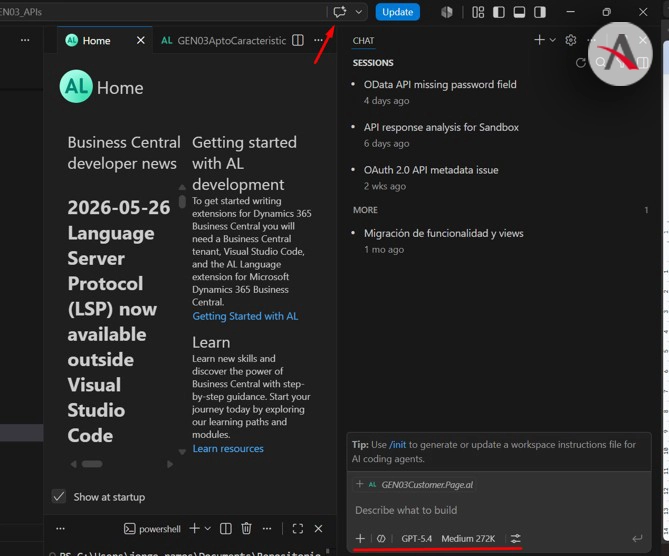Open session API response analysis for Sandbox
Viewport: 669px width, 556px height.
(x=441, y=127)
